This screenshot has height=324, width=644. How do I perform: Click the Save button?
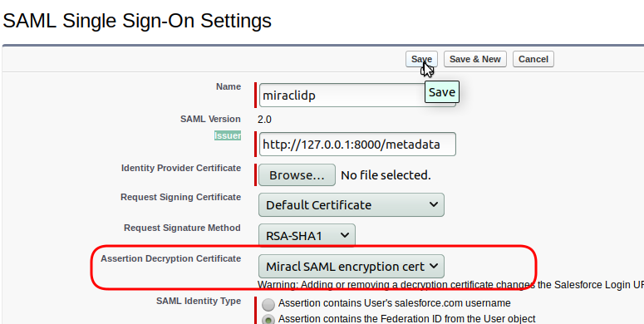(x=421, y=59)
